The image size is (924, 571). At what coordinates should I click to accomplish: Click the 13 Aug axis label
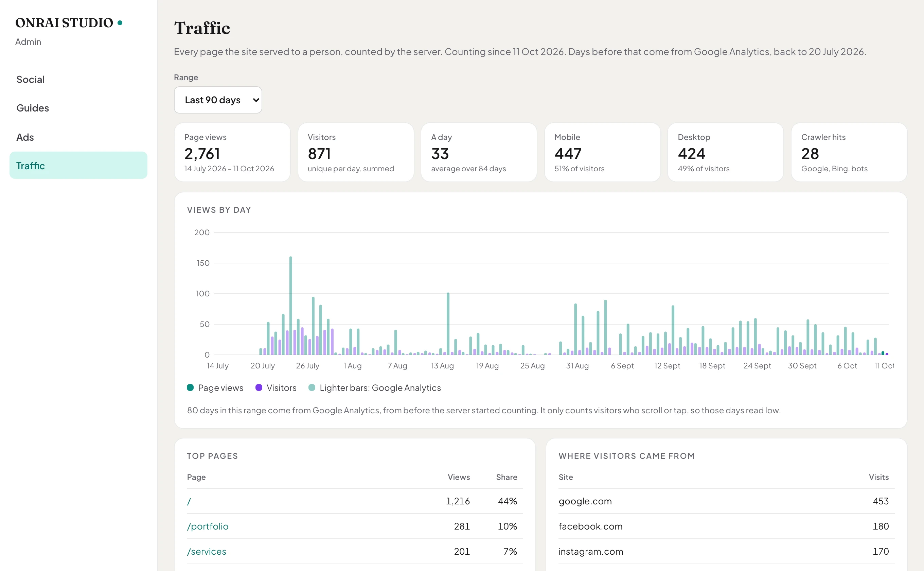[442, 366]
